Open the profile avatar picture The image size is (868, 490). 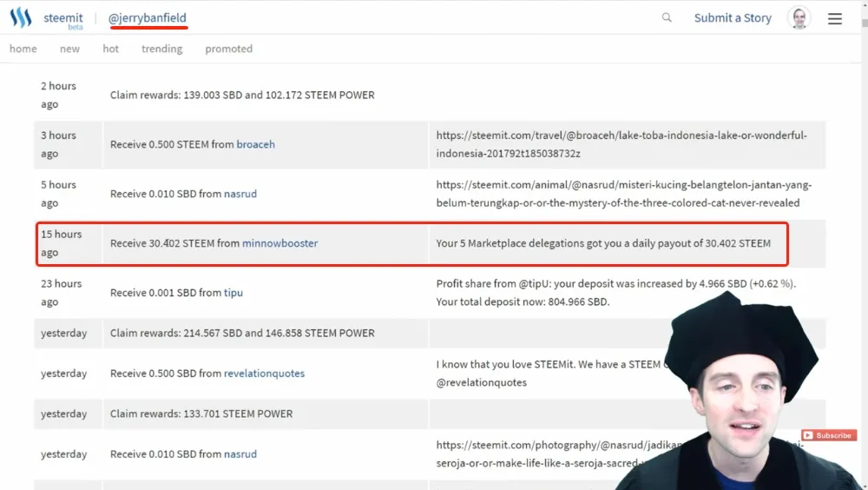799,17
